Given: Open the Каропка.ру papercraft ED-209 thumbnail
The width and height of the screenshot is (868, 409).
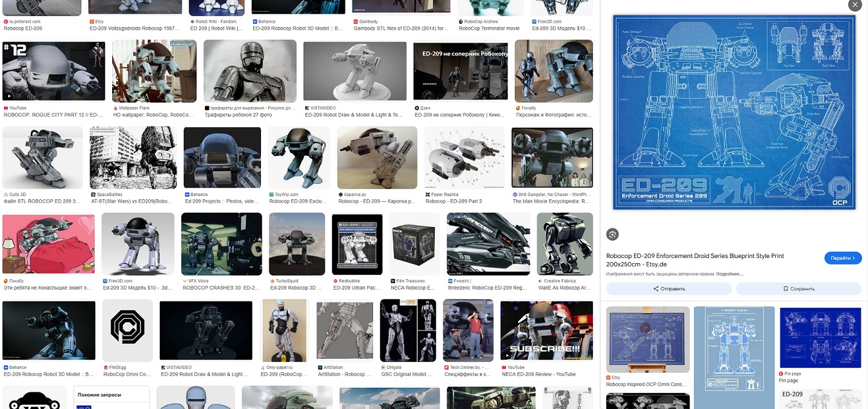Looking at the screenshot, I should pos(377,157).
